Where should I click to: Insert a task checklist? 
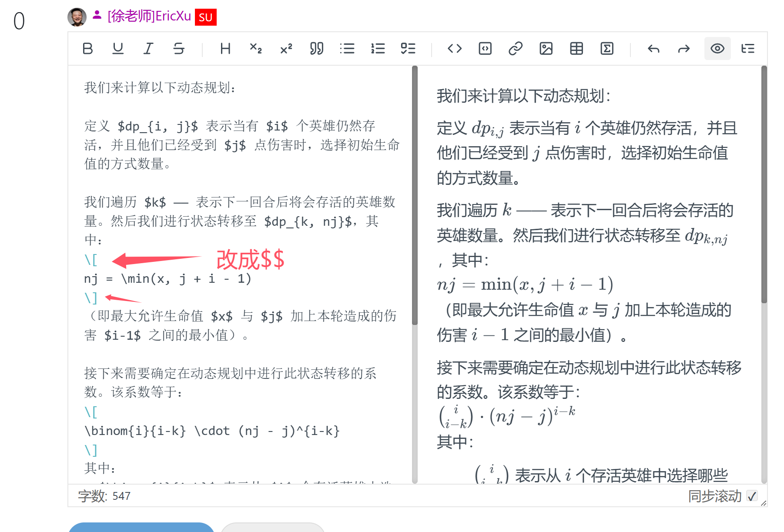click(x=408, y=48)
